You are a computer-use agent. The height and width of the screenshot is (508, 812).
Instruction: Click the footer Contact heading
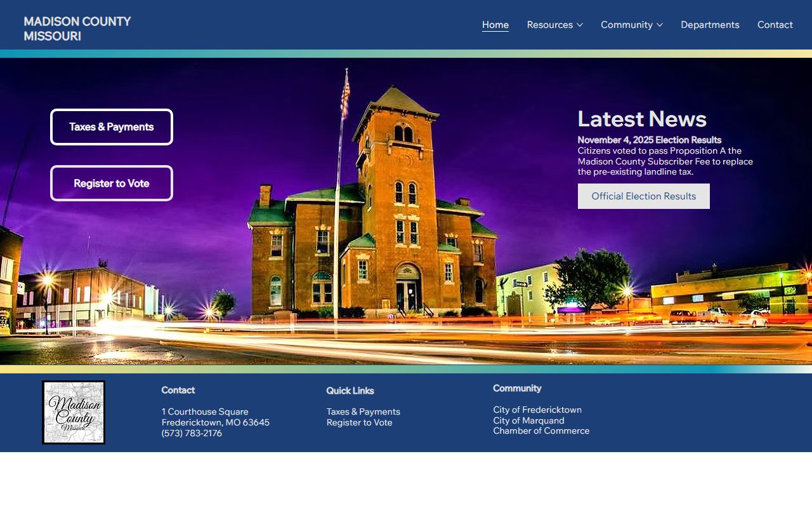pyautogui.click(x=178, y=391)
